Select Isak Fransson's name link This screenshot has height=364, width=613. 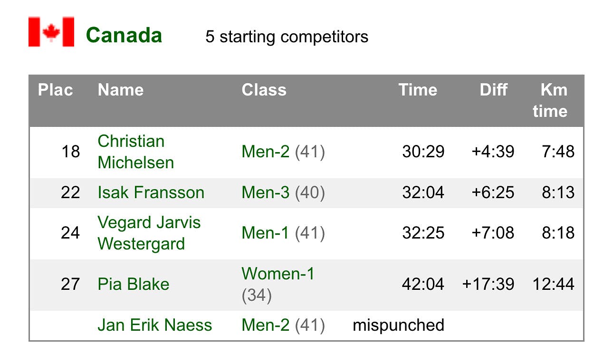tap(151, 192)
